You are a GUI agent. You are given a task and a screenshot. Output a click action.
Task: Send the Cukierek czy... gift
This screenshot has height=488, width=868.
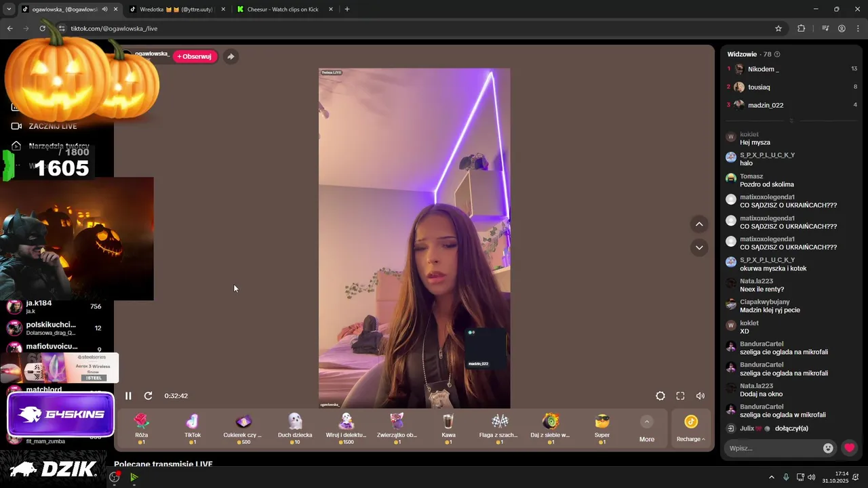pos(243,428)
